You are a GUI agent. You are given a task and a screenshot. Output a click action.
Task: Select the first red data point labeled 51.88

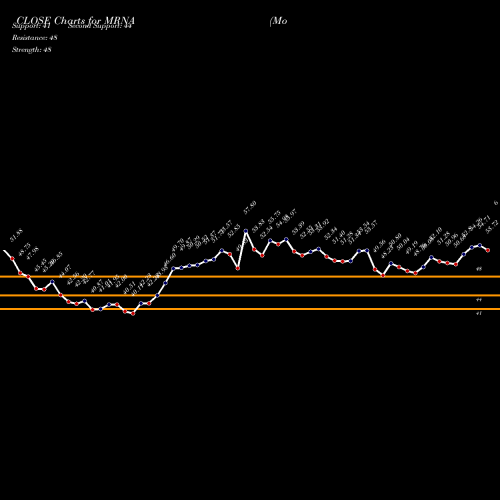(x=12, y=258)
